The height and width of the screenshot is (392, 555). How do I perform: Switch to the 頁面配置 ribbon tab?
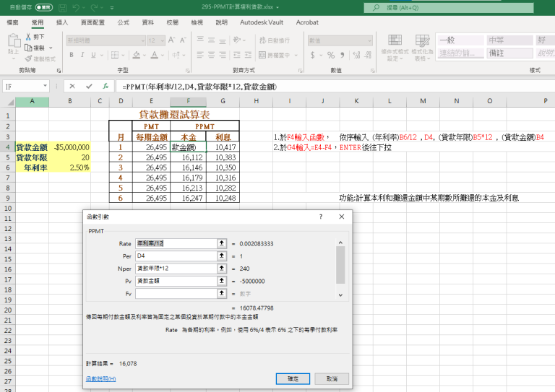(x=92, y=22)
